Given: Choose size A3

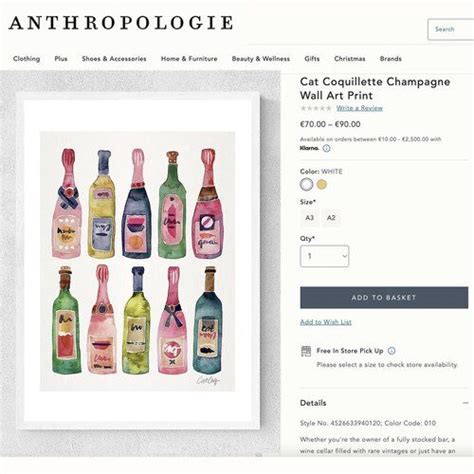Looking at the screenshot, I should [x=310, y=218].
